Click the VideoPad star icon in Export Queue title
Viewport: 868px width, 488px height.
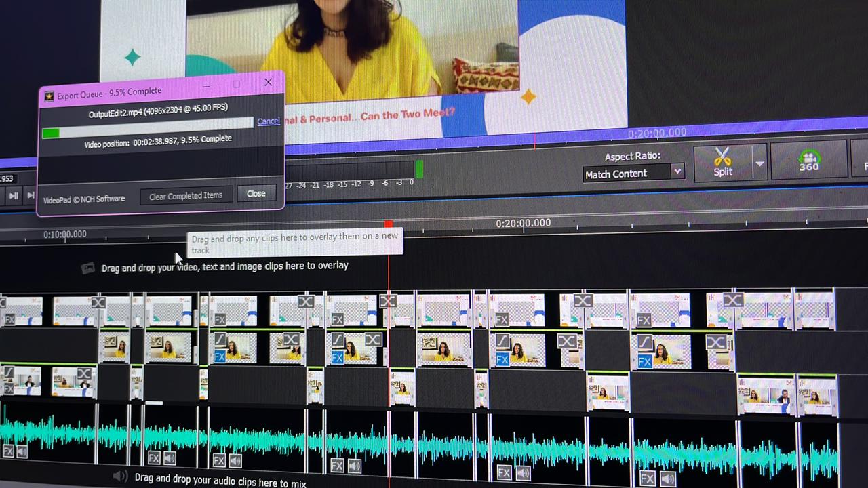(49, 96)
